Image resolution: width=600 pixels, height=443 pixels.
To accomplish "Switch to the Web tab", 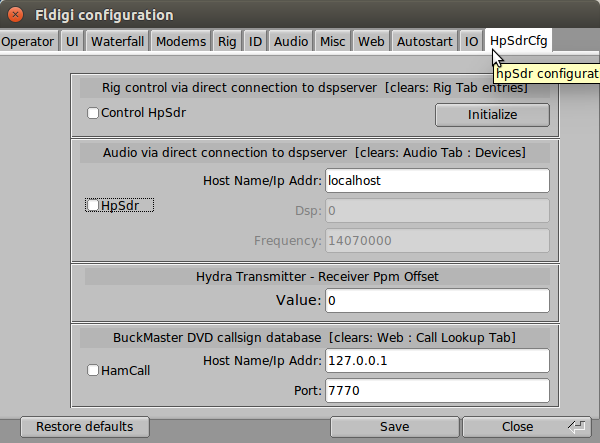I will [370, 41].
